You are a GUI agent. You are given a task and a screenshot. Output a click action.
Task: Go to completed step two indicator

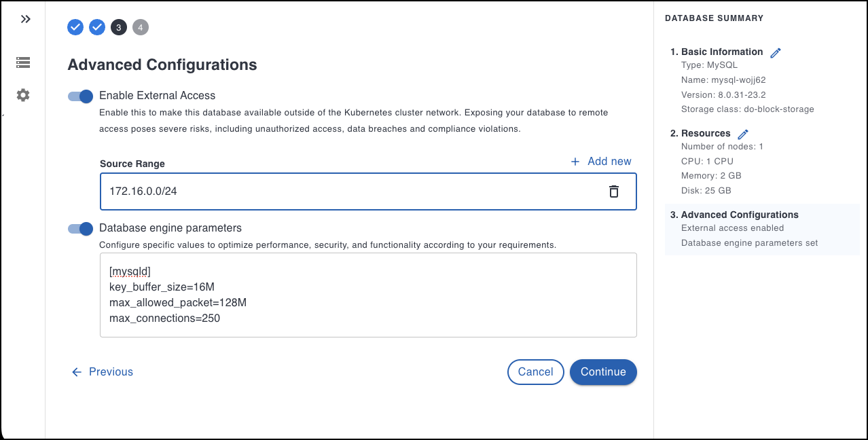97,27
